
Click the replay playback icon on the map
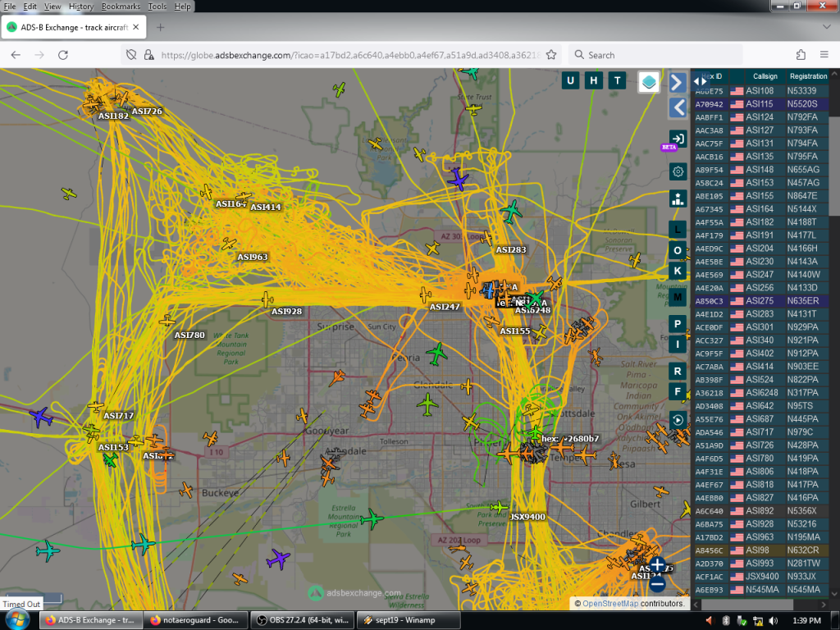click(x=678, y=420)
